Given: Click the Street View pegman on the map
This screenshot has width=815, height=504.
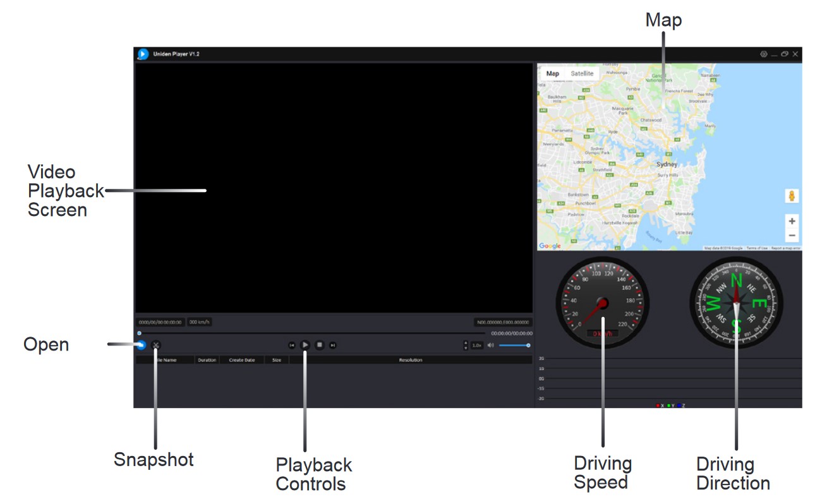Looking at the screenshot, I should coord(792,196).
